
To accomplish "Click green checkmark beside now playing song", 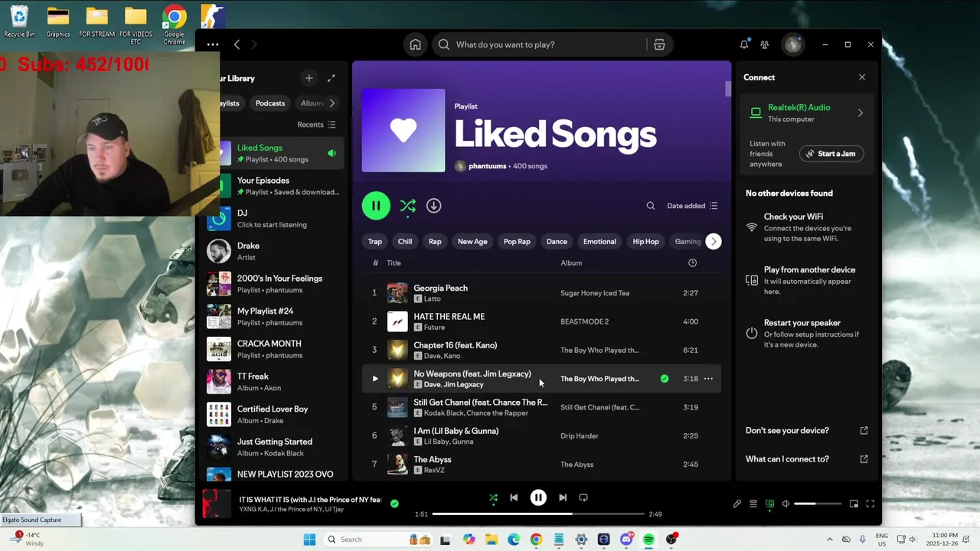I will click(394, 504).
